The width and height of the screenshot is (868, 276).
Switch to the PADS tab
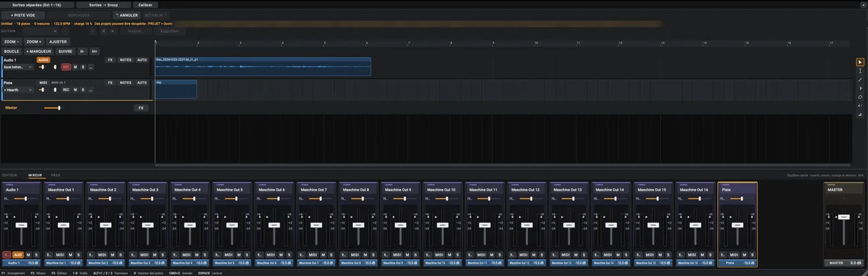(56, 175)
